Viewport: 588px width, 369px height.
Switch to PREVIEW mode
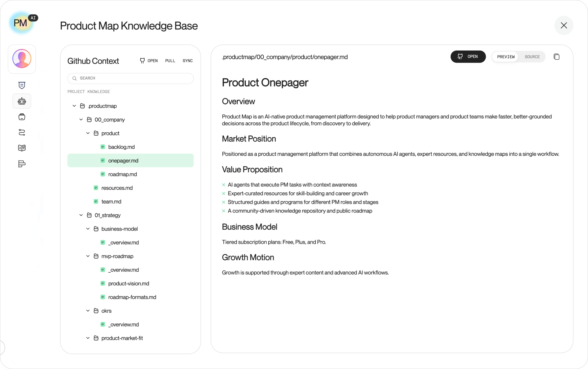[506, 57]
